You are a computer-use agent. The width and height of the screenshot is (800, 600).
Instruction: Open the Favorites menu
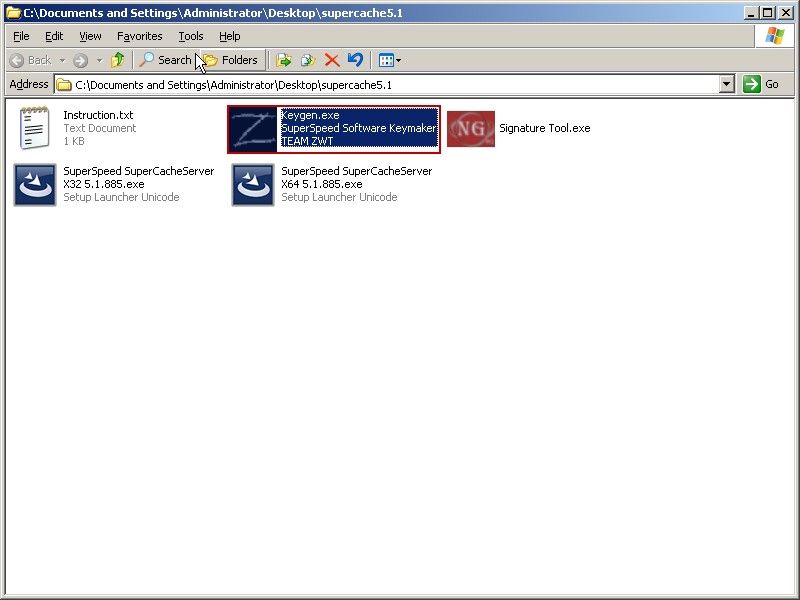point(139,36)
